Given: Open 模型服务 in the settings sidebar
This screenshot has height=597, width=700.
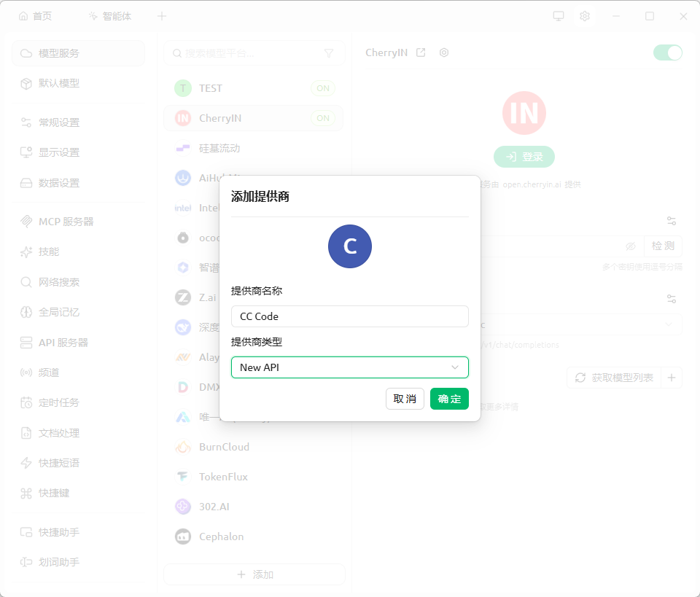Looking at the screenshot, I should coord(78,53).
